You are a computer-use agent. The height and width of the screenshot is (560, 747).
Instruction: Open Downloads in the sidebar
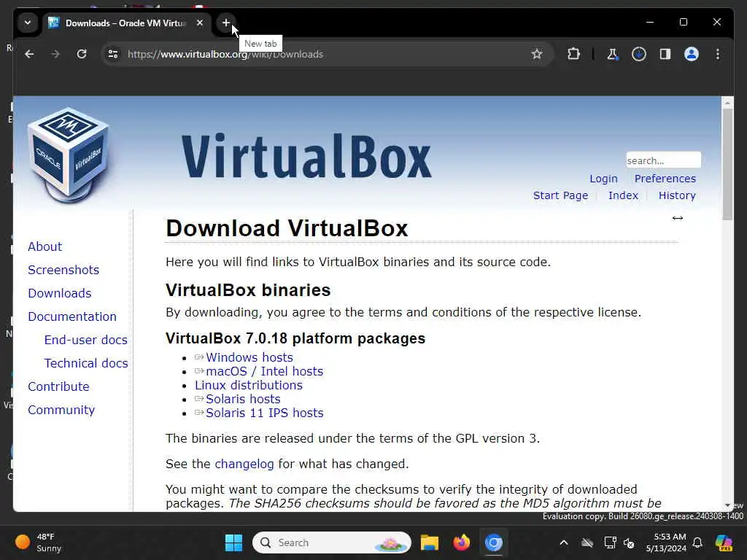click(x=60, y=293)
